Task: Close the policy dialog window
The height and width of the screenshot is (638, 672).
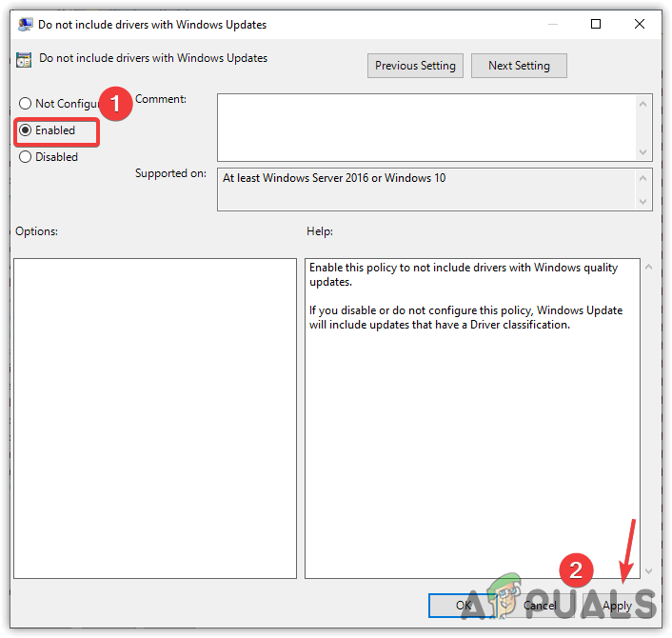Action: [640, 24]
